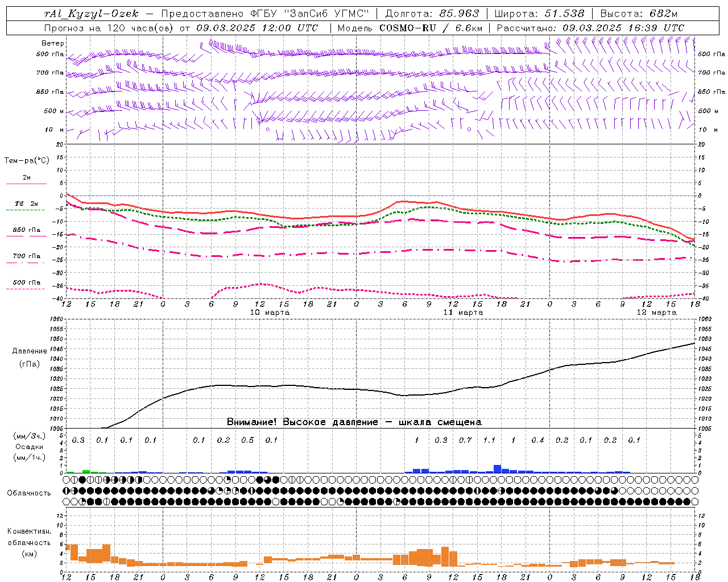Click the (мм/3ч.) precipitation unit label
Viewport: 728px width, 582px height.
30,436
